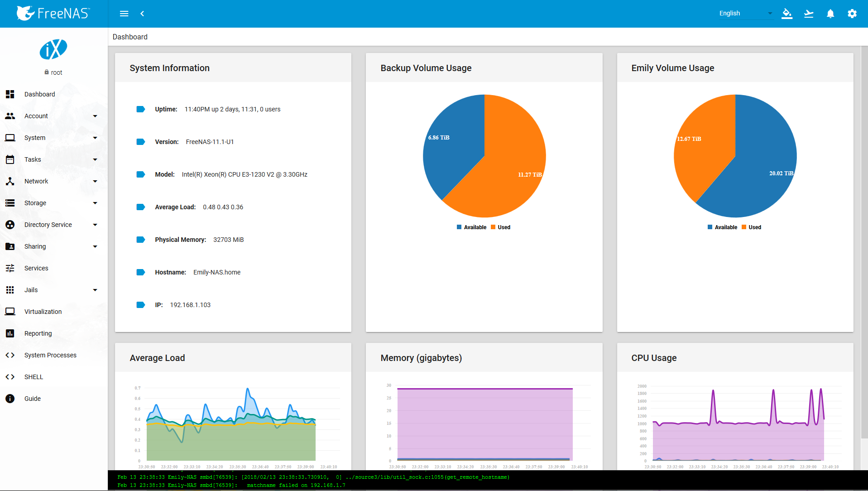Open the settings gear icon
Viewport: 868px width, 491px height.
(852, 14)
